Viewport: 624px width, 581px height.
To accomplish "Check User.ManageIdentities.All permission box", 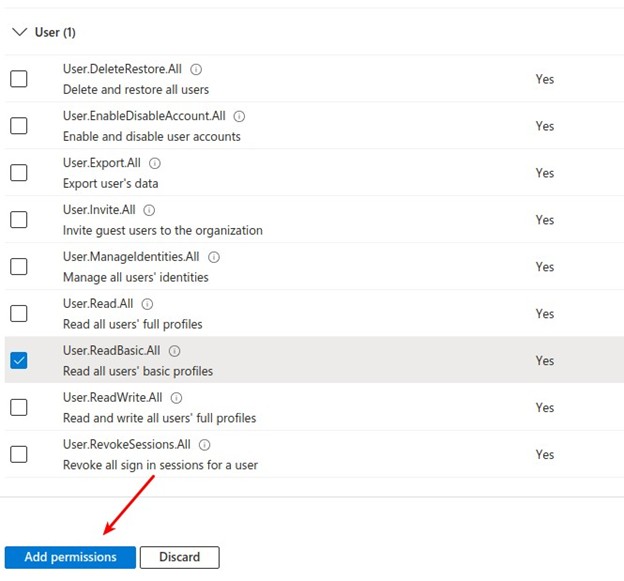I will pyautogui.click(x=19, y=267).
